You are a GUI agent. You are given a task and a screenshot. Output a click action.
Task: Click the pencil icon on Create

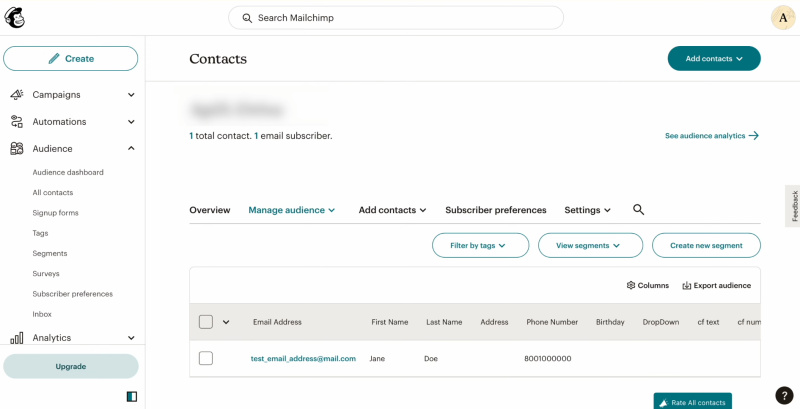point(54,59)
